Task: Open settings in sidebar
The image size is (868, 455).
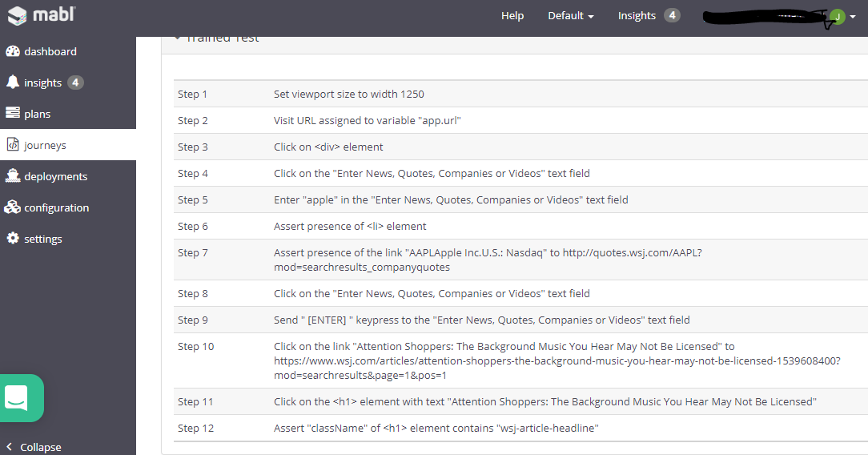Action: 42,239
